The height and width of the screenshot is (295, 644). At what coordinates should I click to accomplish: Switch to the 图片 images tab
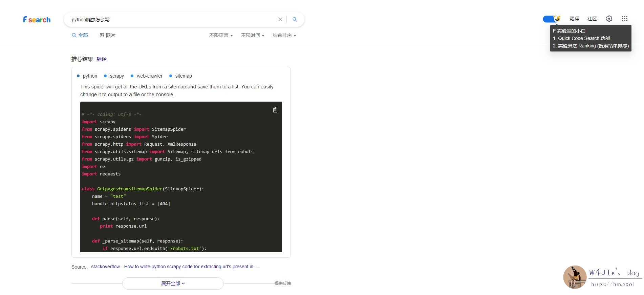click(107, 35)
